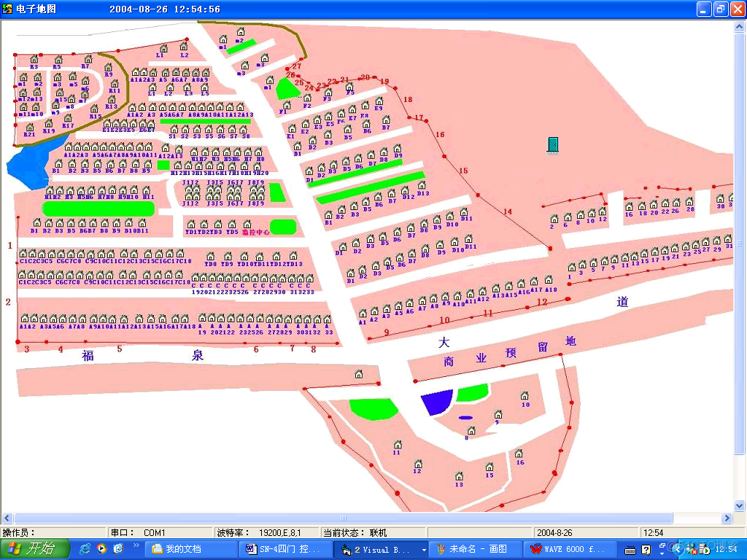This screenshot has height=560, width=747.
Task: Select house 11 in the southern area
Action: 398,445
